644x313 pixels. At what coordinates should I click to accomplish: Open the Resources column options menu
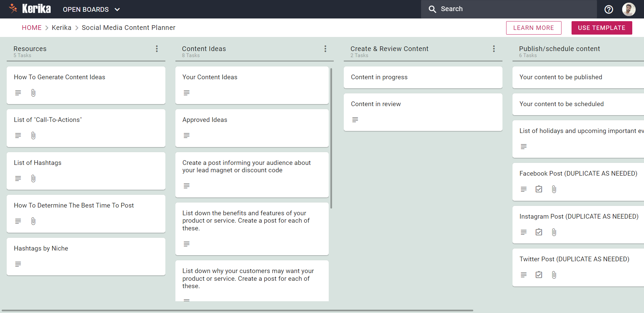[x=157, y=49]
